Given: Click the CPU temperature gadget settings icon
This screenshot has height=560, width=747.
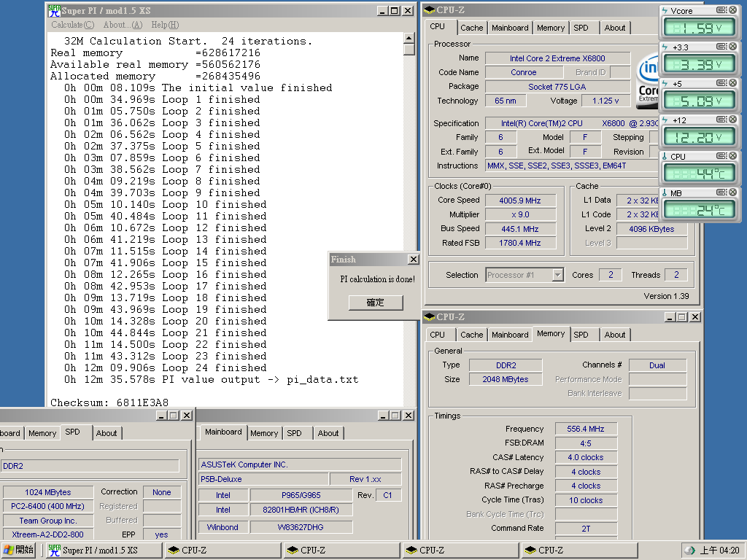Looking at the screenshot, I should point(721,156).
